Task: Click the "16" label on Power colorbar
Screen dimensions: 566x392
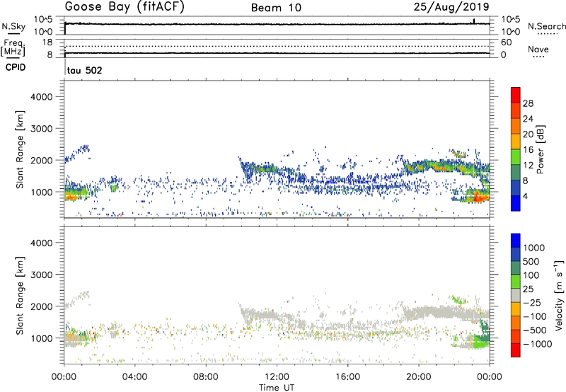Action: (528, 150)
